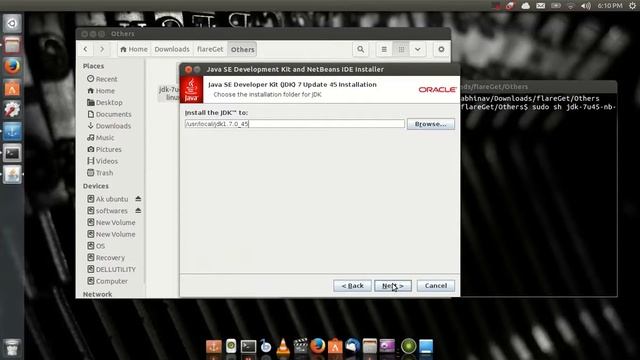
Task: Click the 6:10 PM clock in panel
Action: click(610, 6)
